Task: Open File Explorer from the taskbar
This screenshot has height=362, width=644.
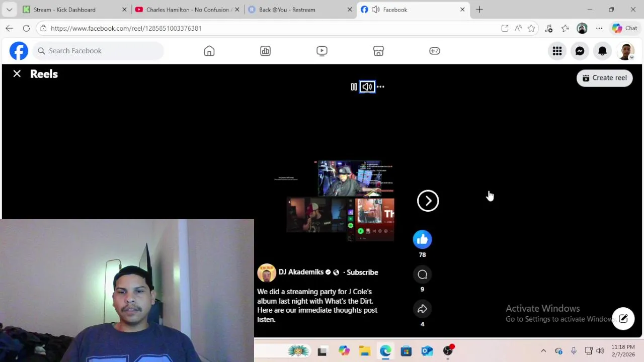Action: click(365, 351)
